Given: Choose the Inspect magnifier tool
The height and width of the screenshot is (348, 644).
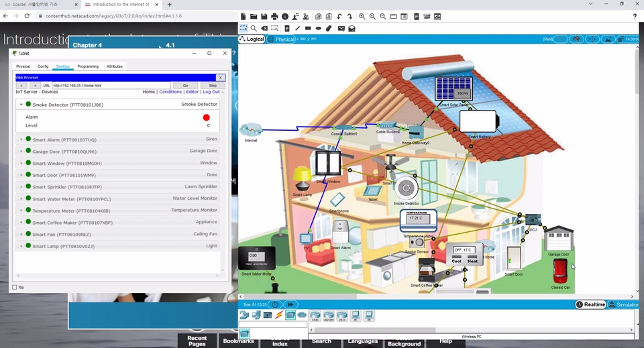Looking at the screenshot, I should point(254,28).
